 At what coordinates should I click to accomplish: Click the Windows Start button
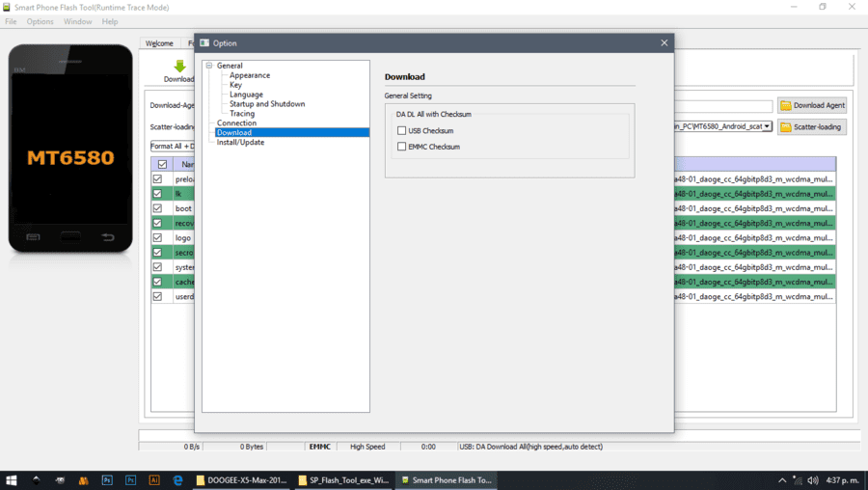11,480
